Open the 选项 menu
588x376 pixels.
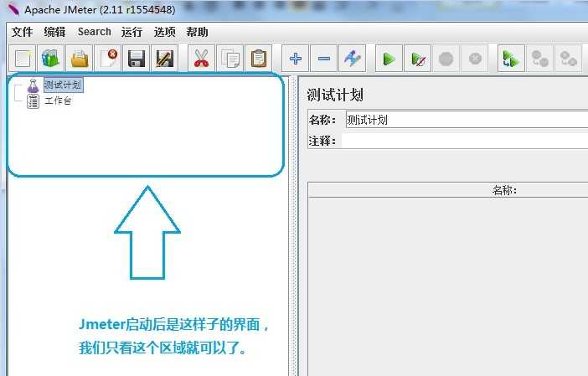pos(164,32)
